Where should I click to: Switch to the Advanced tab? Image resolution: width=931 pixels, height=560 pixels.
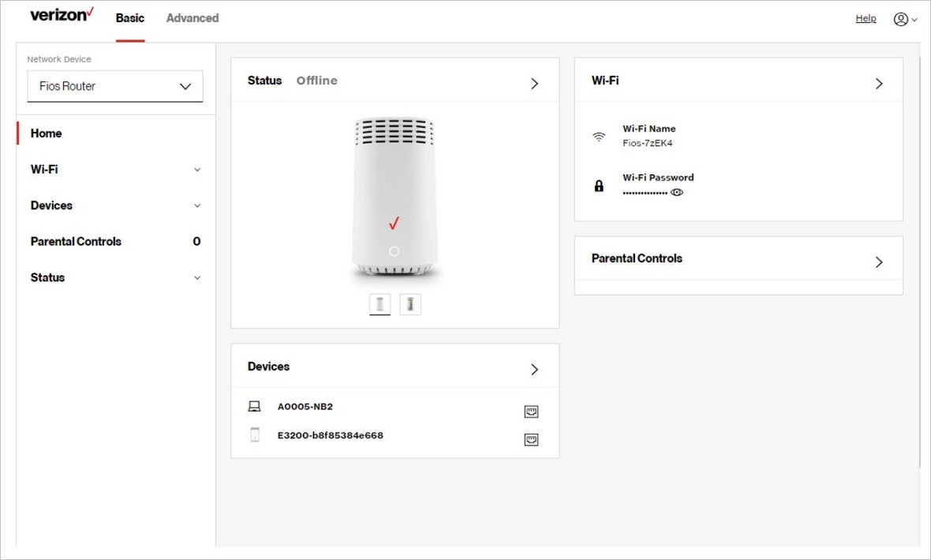192,17
